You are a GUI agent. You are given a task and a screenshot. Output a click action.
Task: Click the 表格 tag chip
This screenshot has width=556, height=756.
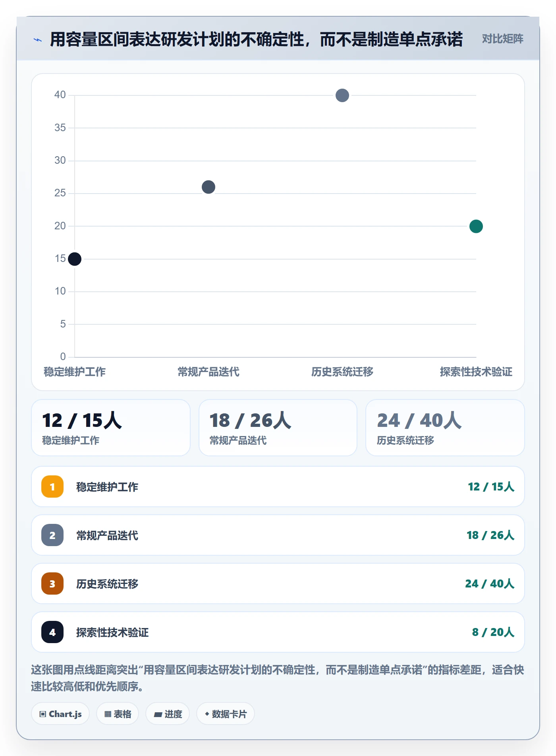point(118,714)
